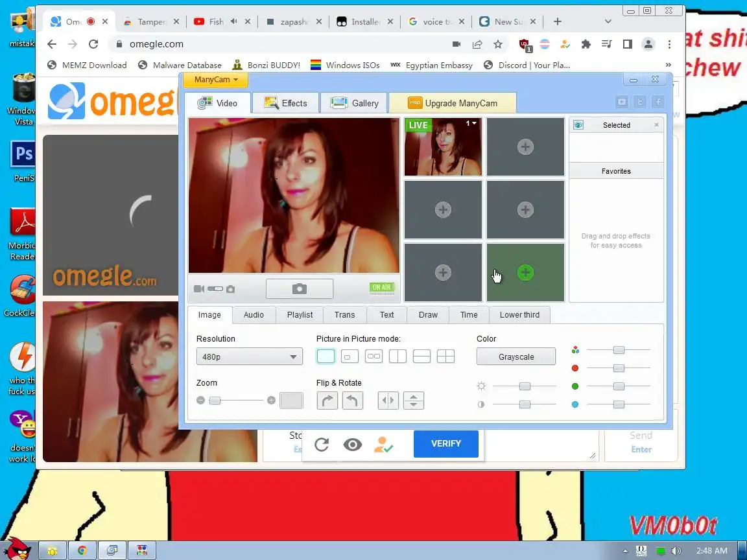Switch to the Video tab in ManyCam

coord(218,103)
